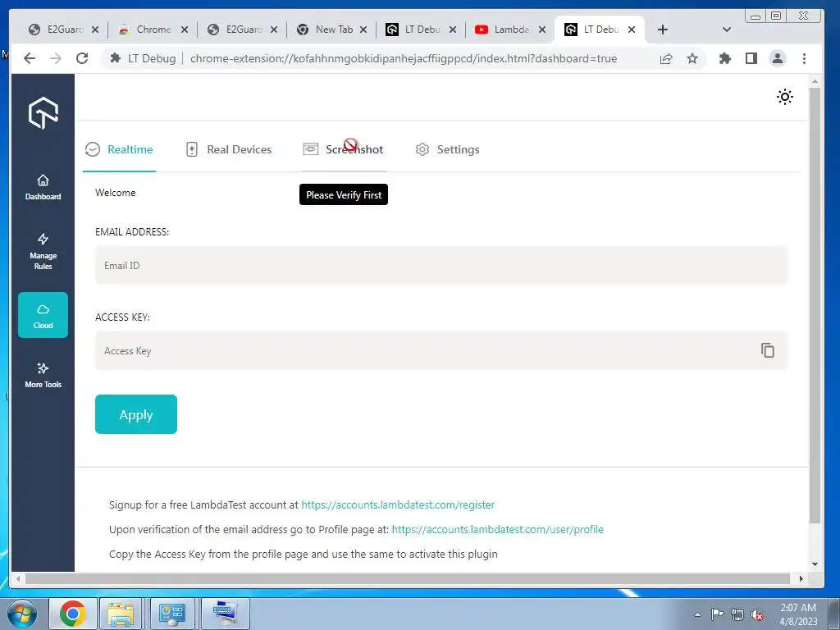Click the muted volume tray icon
This screenshot has height=630, width=840.
(x=757, y=614)
